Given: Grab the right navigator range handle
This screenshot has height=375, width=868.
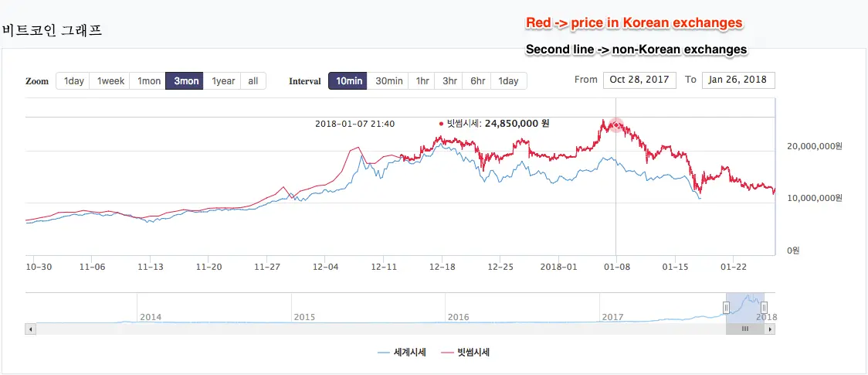Looking at the screenshot, I should [764, 308].
